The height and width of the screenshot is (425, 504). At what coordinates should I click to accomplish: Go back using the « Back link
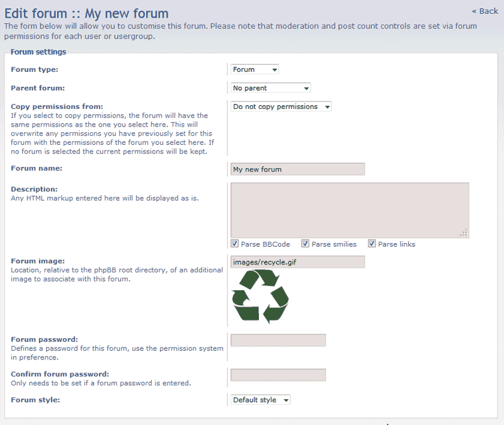(x=484, y=11)
